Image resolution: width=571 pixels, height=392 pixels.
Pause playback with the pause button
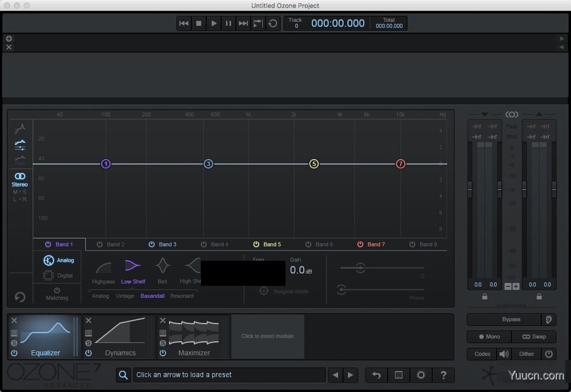[x=228, y=23]
